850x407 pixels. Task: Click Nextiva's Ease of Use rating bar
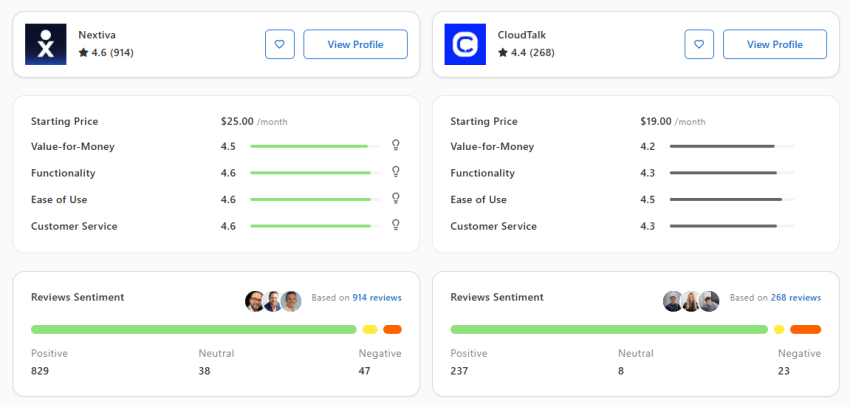click(315, 199)
